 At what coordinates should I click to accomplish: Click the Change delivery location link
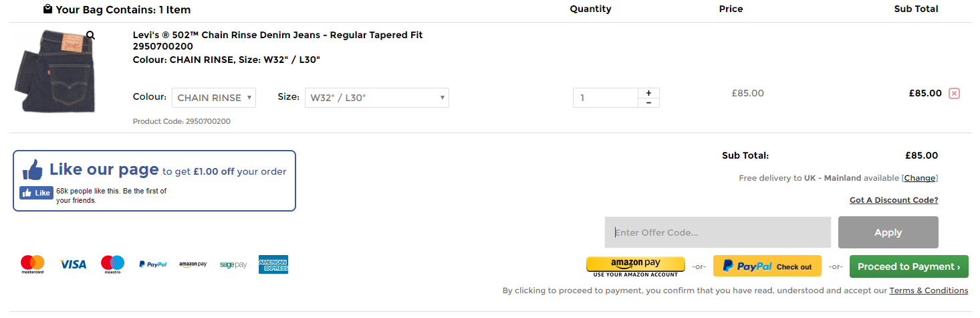[920, 178]
